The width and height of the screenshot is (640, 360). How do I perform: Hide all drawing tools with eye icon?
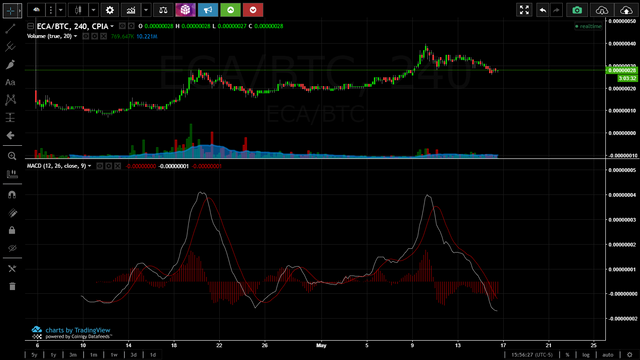[x=12, y=248]
